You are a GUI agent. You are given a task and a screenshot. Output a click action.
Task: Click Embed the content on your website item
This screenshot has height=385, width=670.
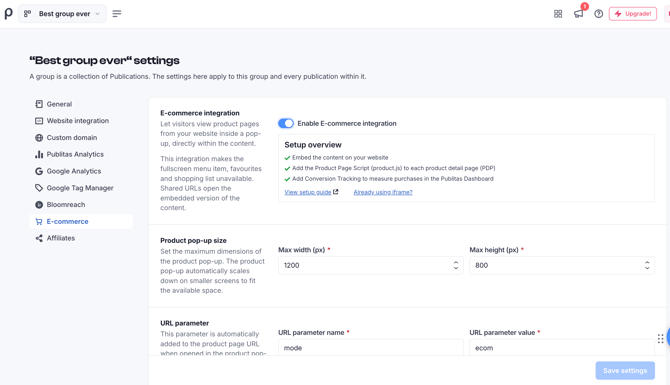click(x=340, y=158)
